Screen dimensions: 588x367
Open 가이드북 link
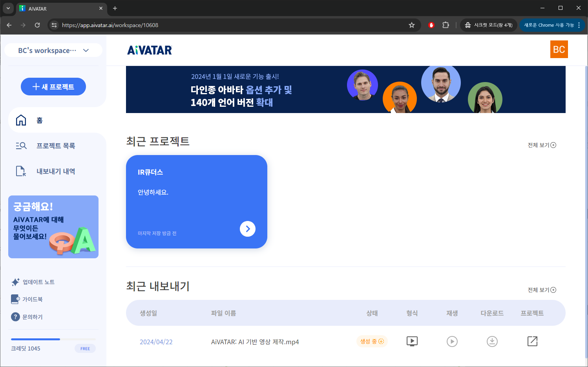(x=33, y=299)
